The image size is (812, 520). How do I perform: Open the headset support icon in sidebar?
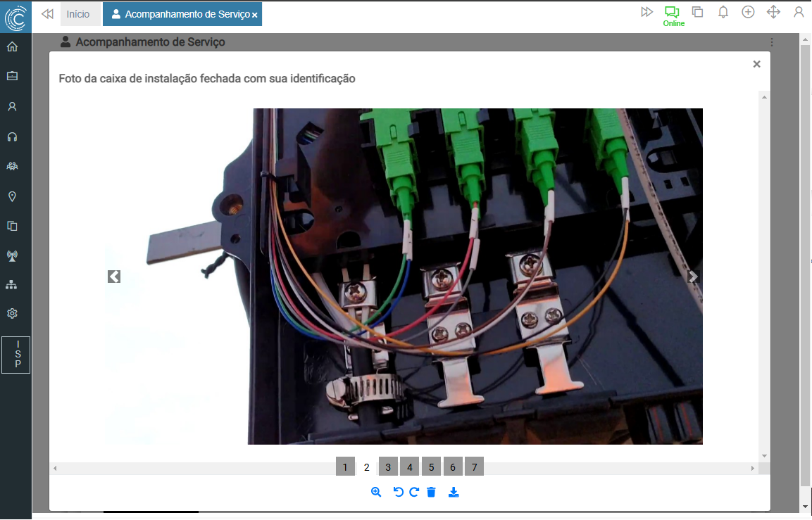tap(12, 137)
